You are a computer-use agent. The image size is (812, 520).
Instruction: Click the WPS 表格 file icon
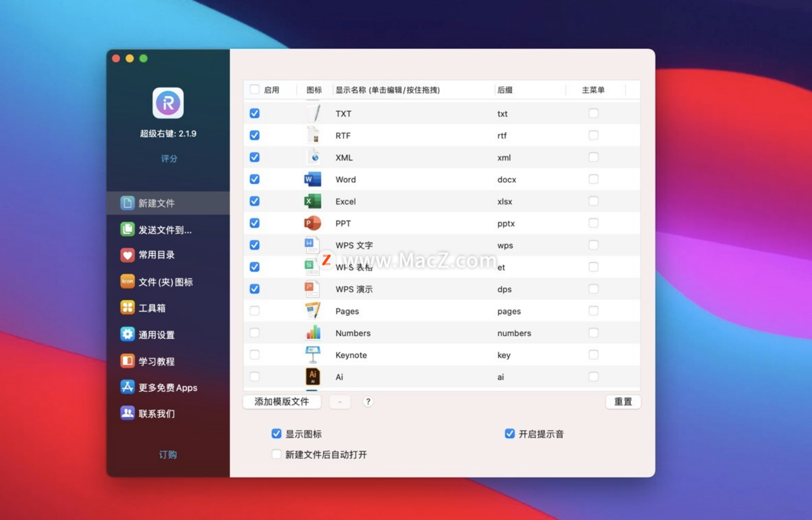[312, 266]
